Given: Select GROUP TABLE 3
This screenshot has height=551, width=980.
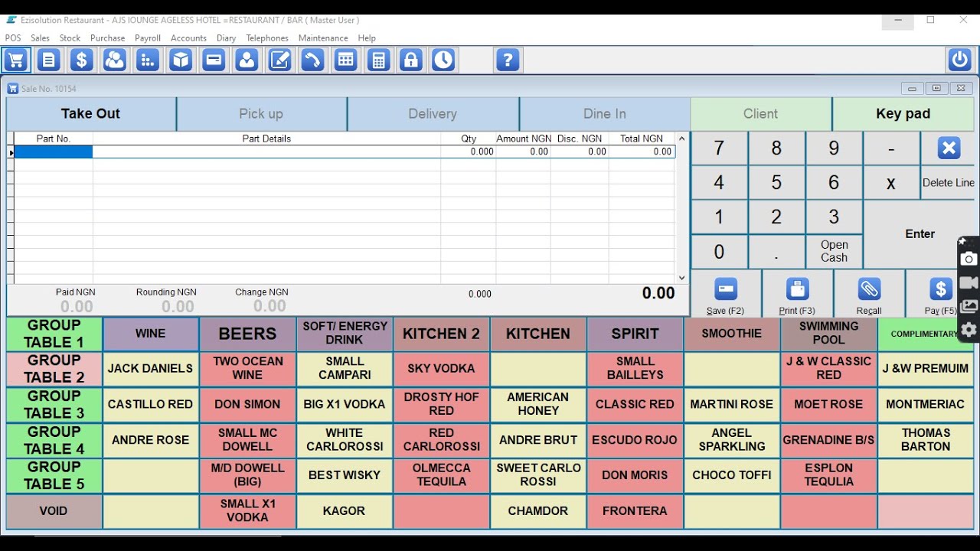Looking at the screenshot, I should coord(54,404).
